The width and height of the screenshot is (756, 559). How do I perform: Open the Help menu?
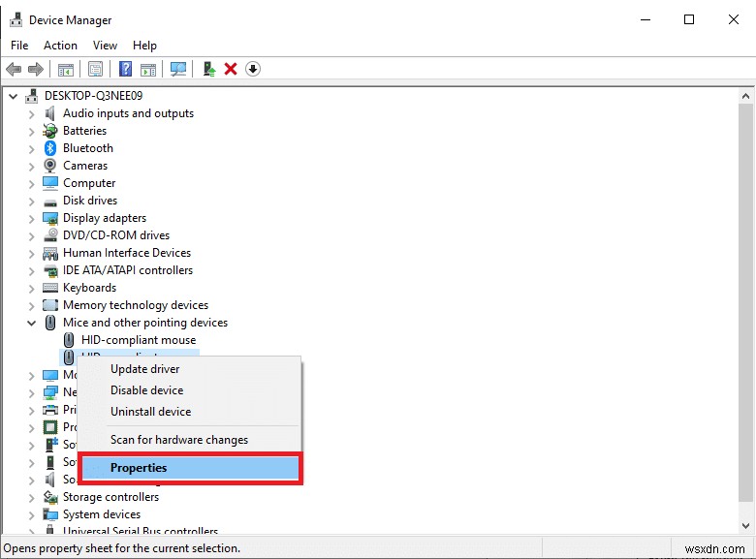tap(144, 46)
